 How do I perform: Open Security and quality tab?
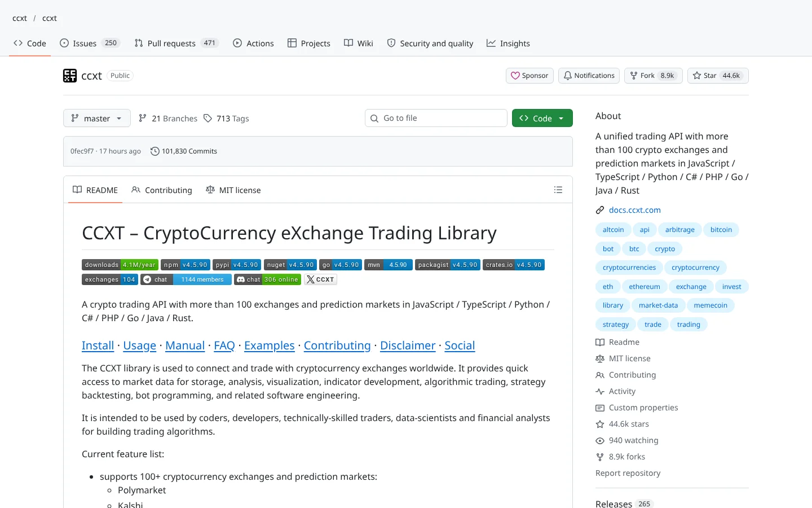click(x=430, y=43)
